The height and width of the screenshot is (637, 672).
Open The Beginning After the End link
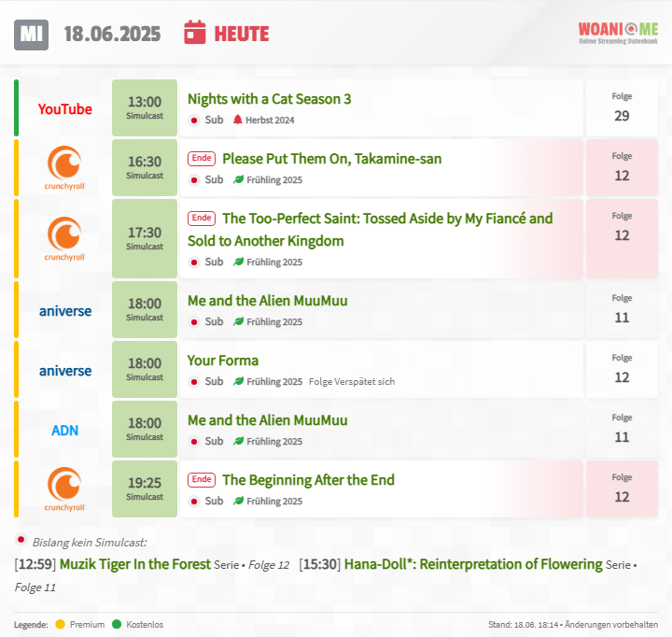[308, 480]
